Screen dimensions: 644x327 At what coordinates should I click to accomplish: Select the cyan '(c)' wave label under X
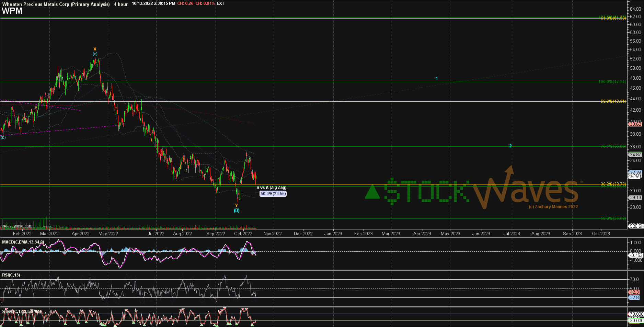pos(95,54)
